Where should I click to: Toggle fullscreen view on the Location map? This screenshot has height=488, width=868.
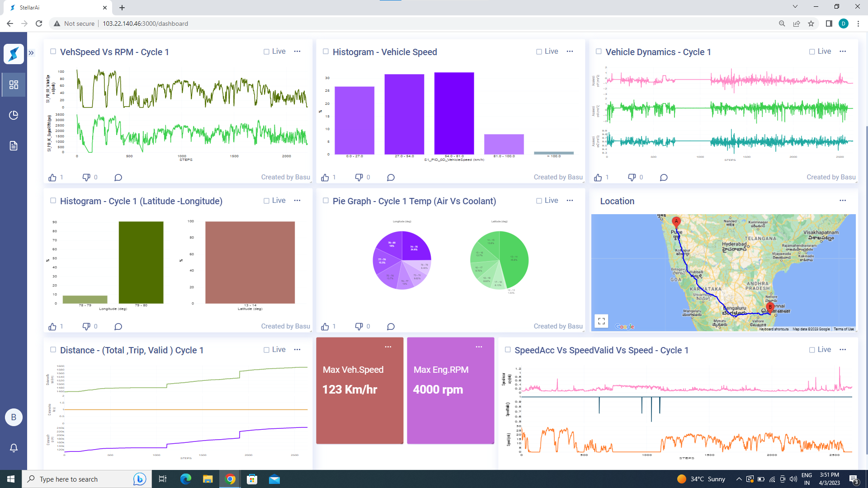click(601, 321)
